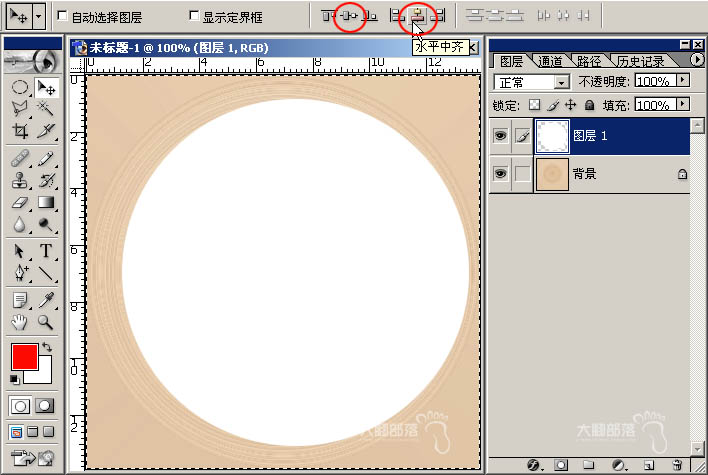
Task: Toggle lock all padlock icon
Action: 589,105
